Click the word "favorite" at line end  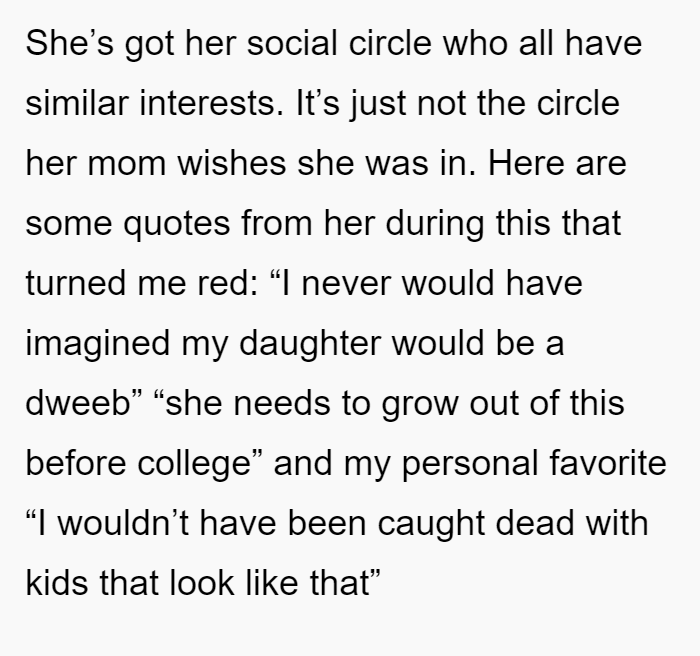coord(608,462)
